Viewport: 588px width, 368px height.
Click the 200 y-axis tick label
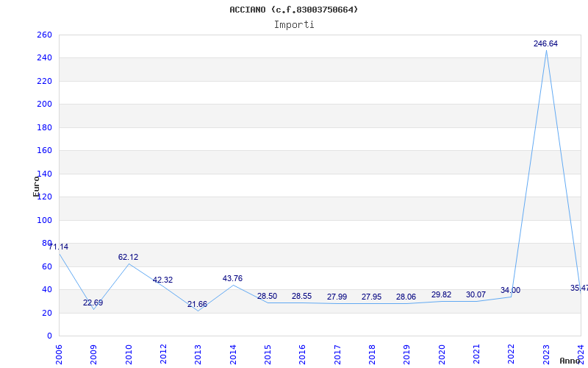[44, 104]
